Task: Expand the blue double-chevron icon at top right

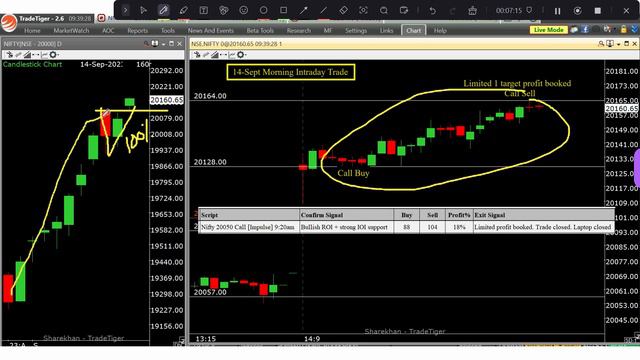Action: [x=635, y=29]
